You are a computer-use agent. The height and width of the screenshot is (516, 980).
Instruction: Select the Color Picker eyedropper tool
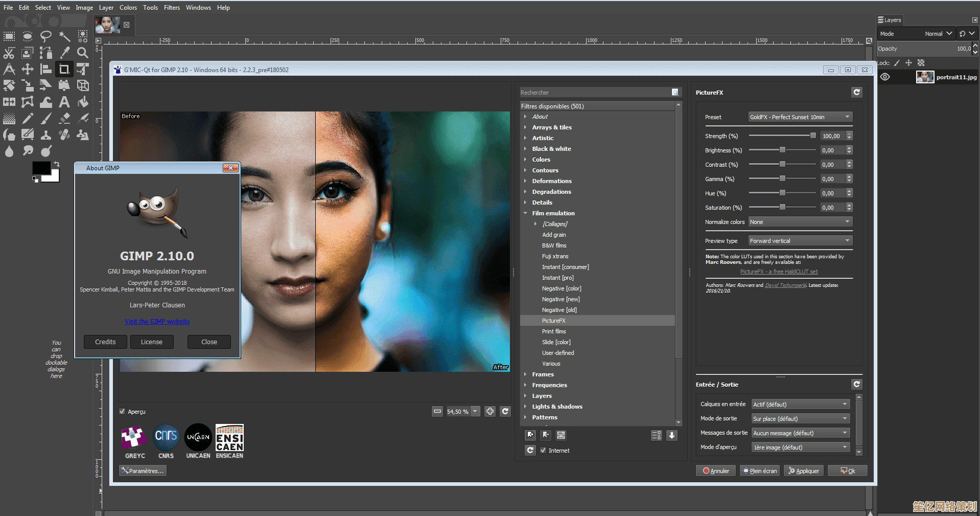click(x=64, y=53)
